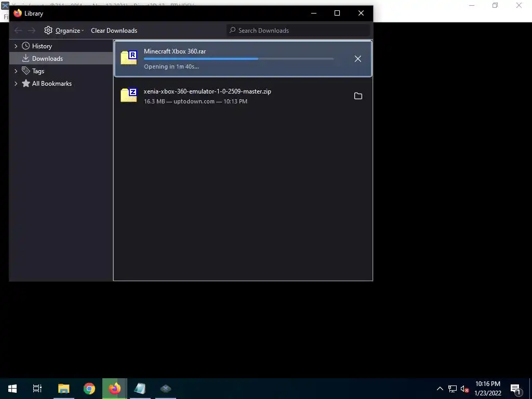Viewport: 532px width, 399px height.
Task: Click the All Bookmarks star icon
Action: tap(26, 83)
